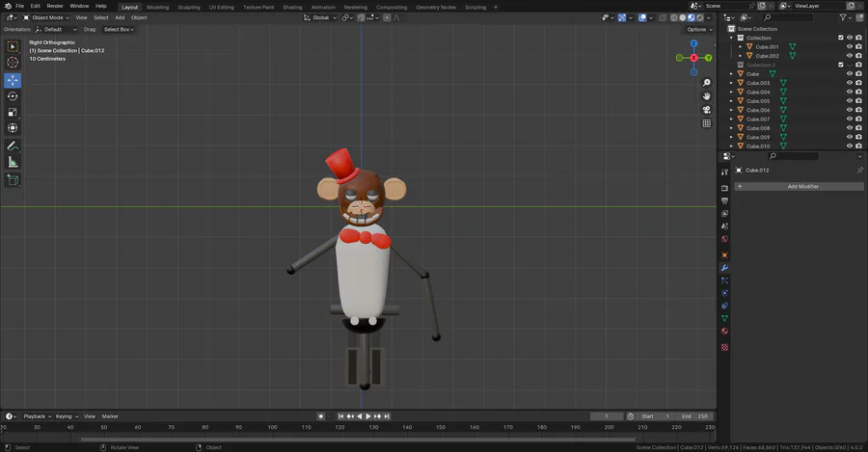Open the Tool properties tab
This screenshot has width=868, height=452.
point(724,173)
